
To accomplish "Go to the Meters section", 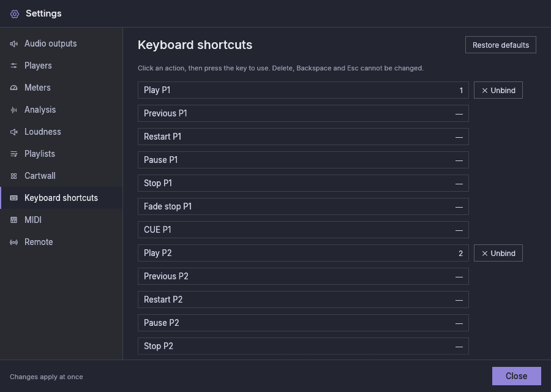I will [61, 88].
